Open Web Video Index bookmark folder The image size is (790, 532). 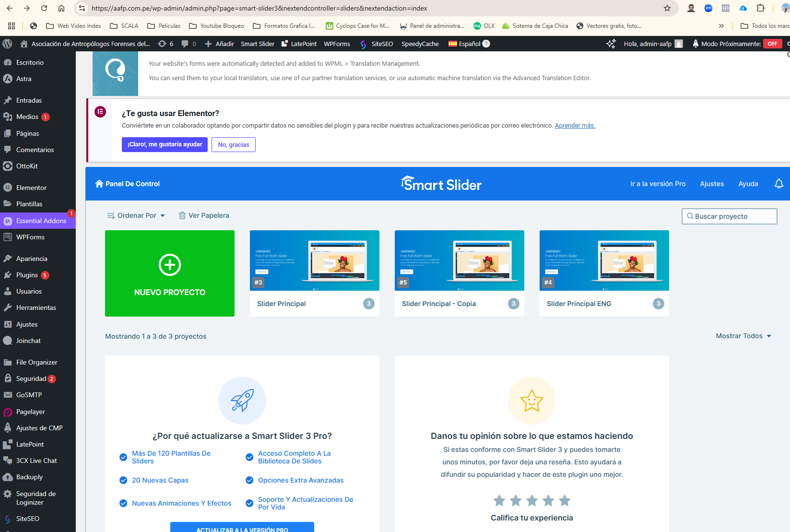point(73,26)
